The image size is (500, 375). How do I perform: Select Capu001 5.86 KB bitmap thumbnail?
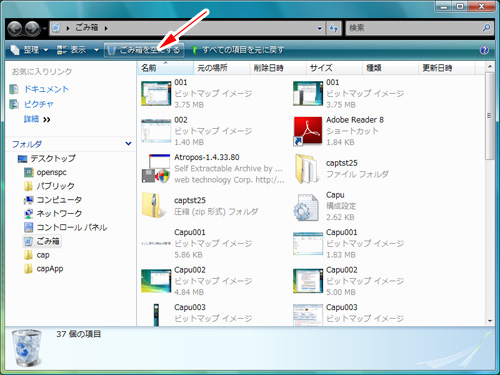(156, 244)
